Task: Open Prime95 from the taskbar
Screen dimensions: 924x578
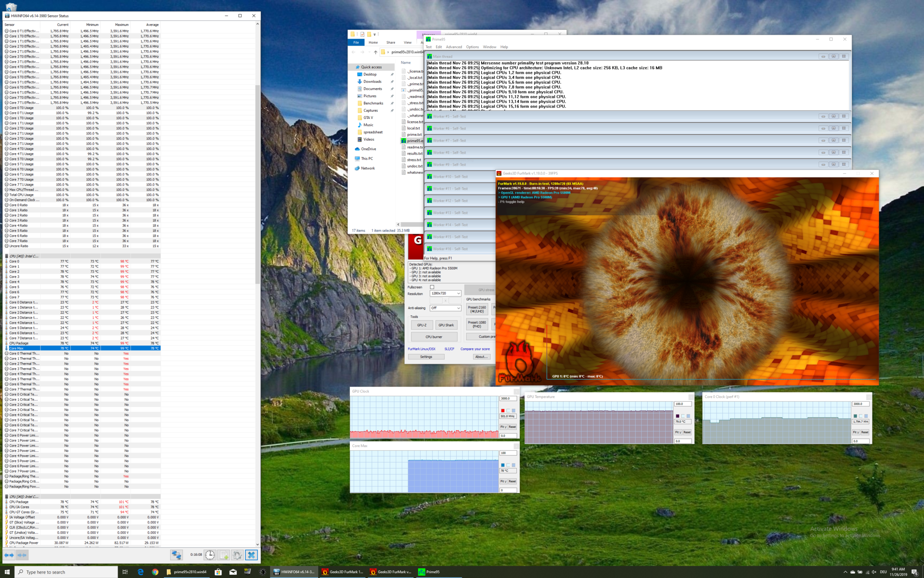Action: (x=428, y=572)
